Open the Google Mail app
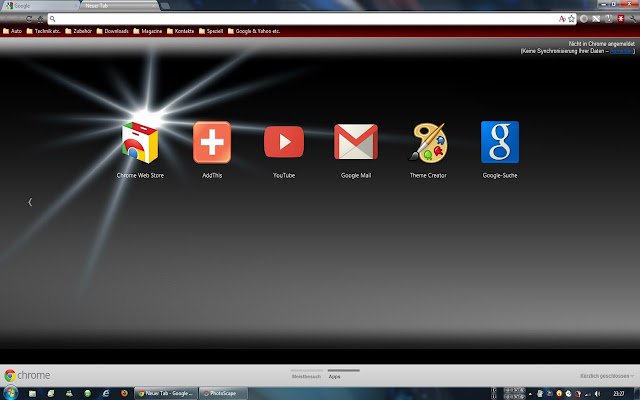Viewport: 640px width, 400px height. click(356, 142)
